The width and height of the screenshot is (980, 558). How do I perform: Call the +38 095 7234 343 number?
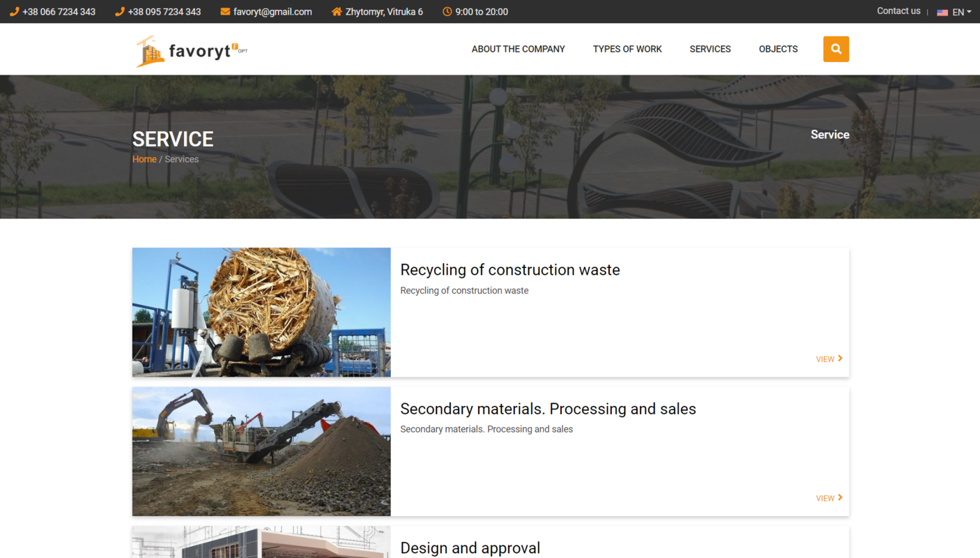[x=164, y=12]
